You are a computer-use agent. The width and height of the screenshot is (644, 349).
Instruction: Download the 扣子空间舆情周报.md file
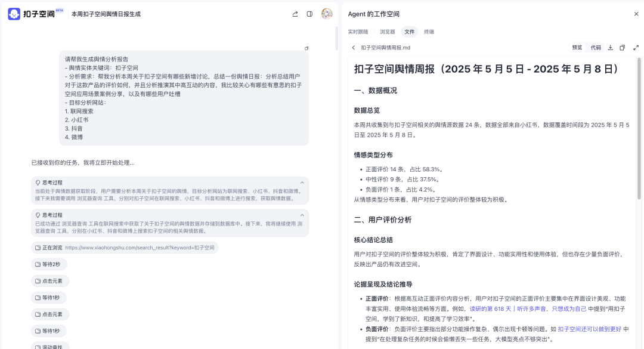coord(611,48)
